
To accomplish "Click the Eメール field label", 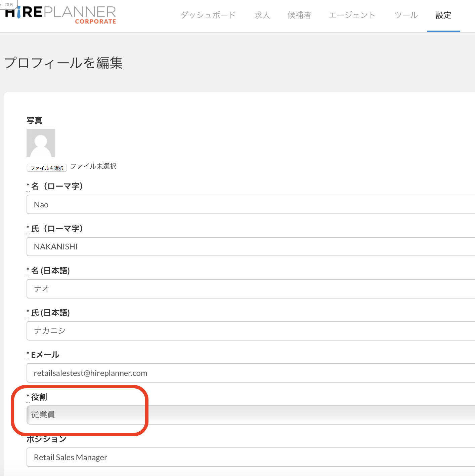I will click(x=45, y=355).
